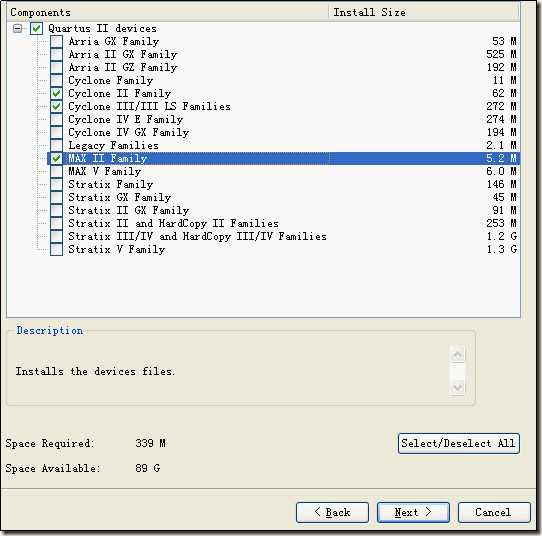Viewport: 542px width, 536px height.
Task: Tick the Cyclone Family checkbox
Action: 56,81
